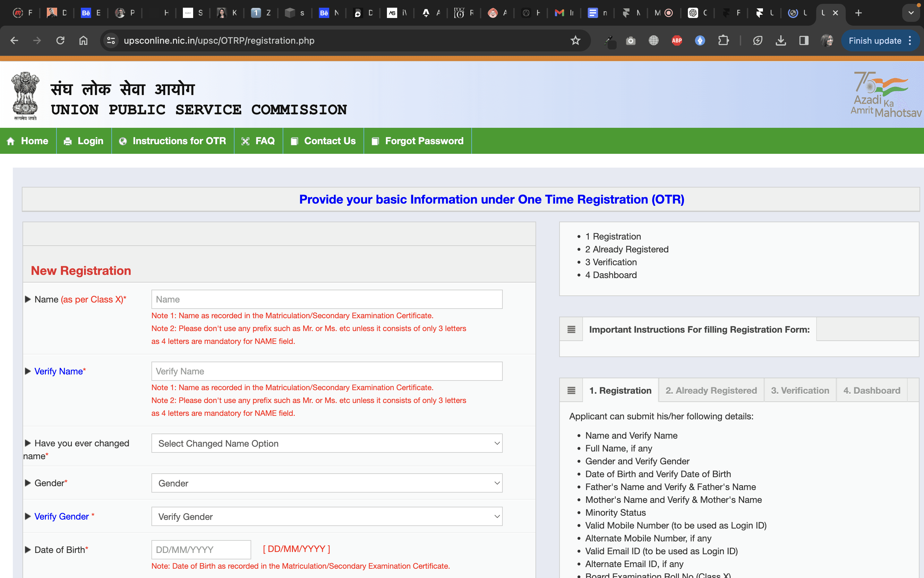Click the Verify Name input field
924x578 pixels.
coord(327,371)
